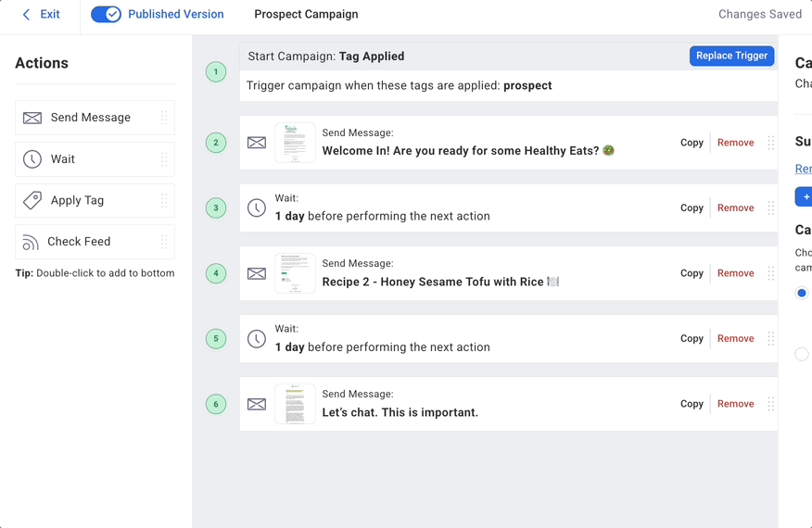
Task: Click the Replace Trigger button
Action: tap(731, 56)
